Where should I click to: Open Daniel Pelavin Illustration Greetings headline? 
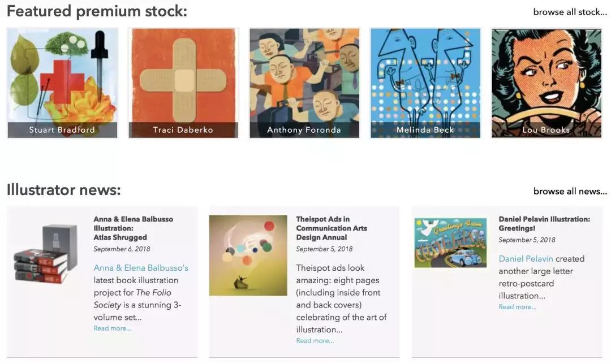coord(544,223)
